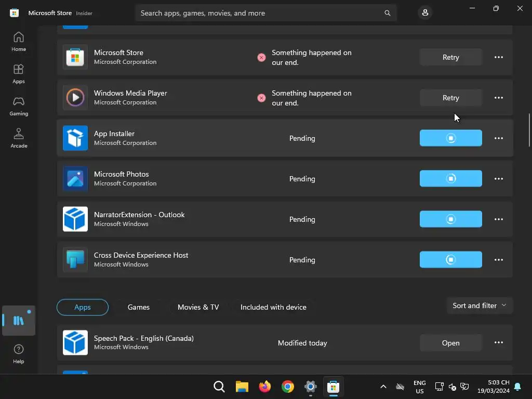This screenshot has height=399, width=532.
Task: Open more options for App Installer row
Action: 498,138
